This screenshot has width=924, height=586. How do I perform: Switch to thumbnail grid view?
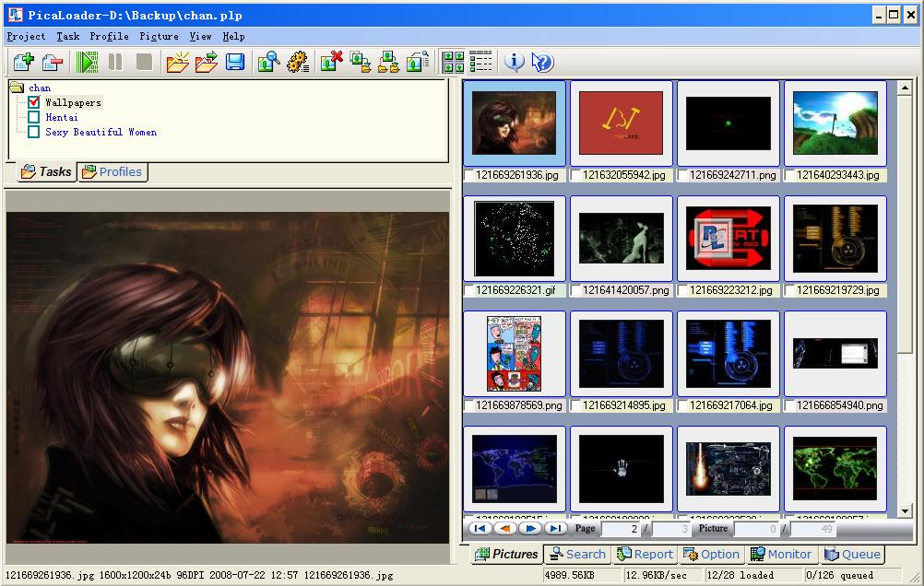pos(453,62)
